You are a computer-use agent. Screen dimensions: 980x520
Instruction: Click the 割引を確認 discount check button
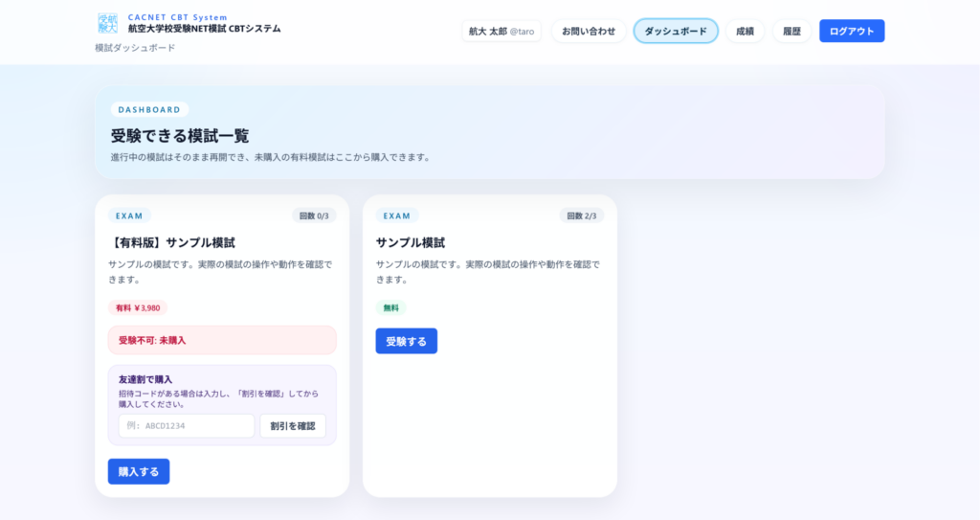[x=293, y=426]
